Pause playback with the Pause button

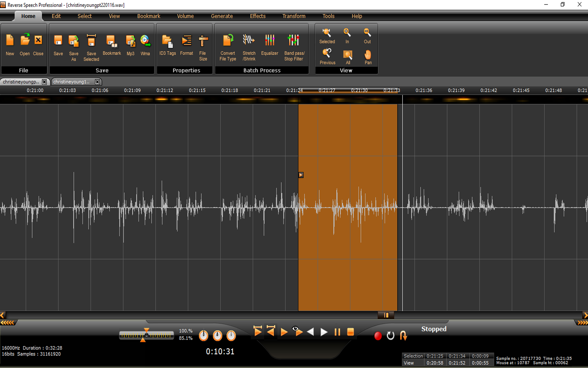[x=337, y=332]
